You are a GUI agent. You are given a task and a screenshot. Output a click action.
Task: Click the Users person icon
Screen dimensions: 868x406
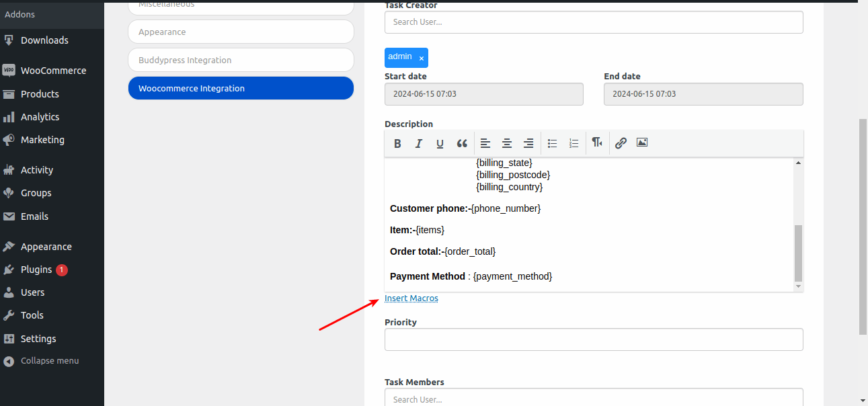(9, 292)
